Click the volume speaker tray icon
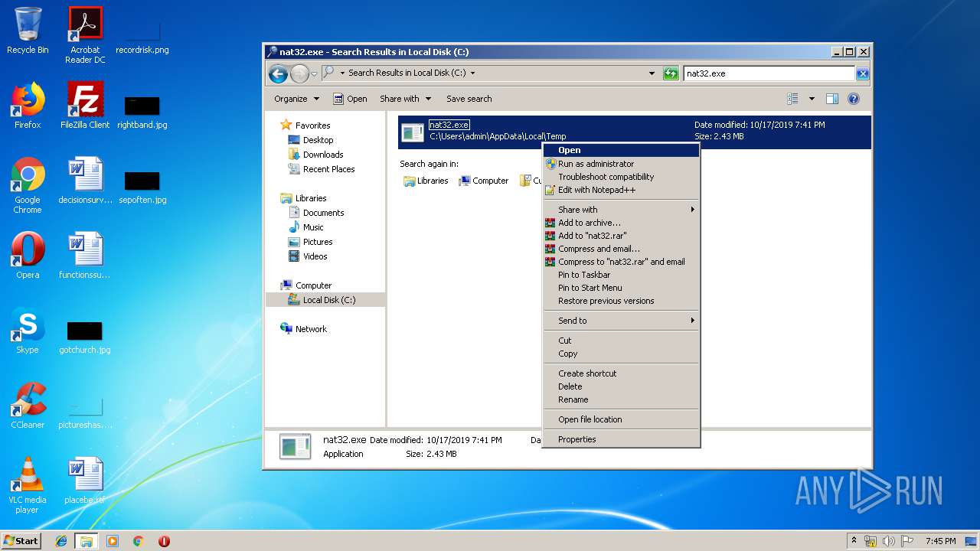Viewport: 980px width, 551px height. (888, 541)
